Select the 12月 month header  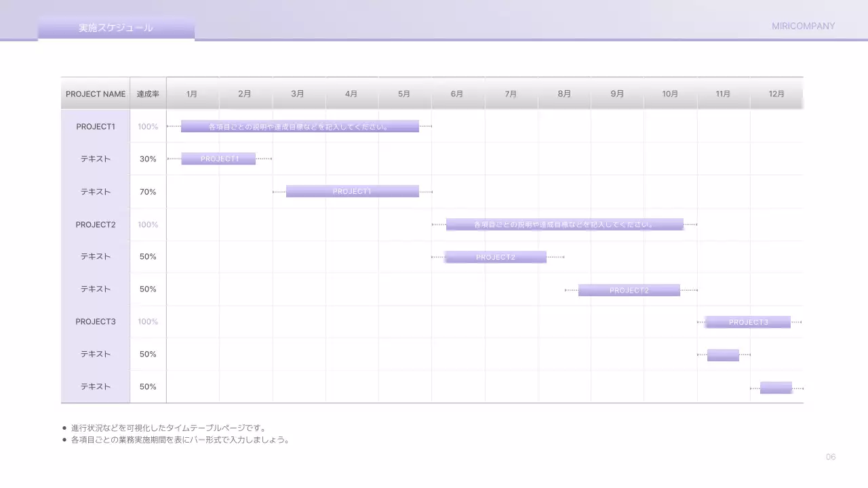coord(776,94)
